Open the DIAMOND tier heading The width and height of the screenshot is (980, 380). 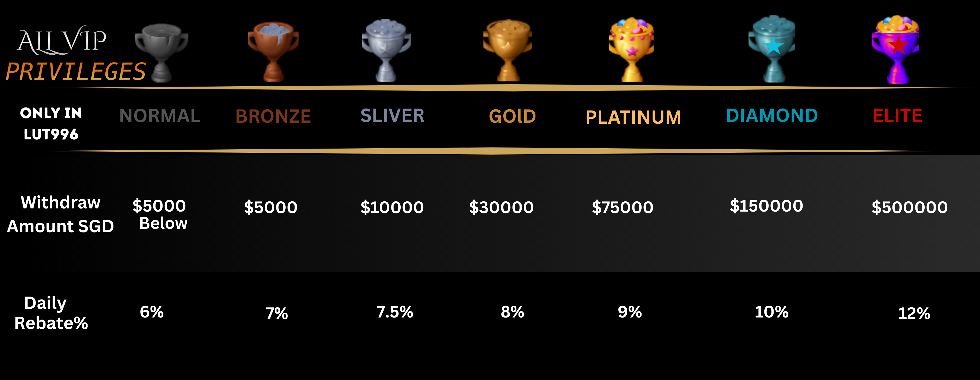772,115
